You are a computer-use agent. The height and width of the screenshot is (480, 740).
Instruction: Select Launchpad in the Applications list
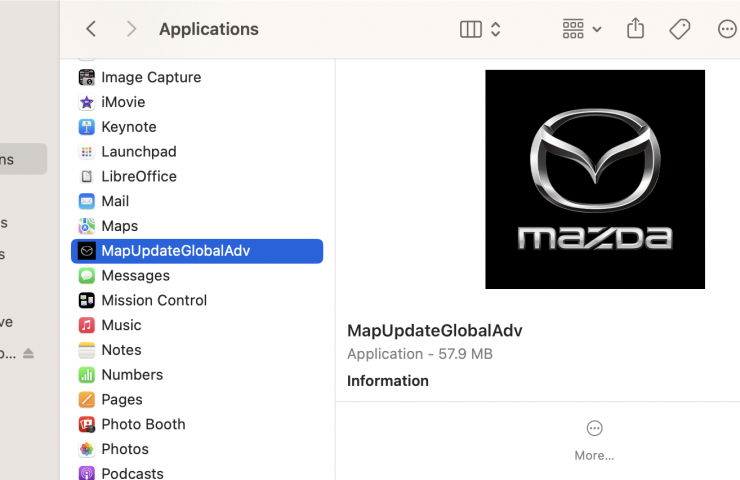pos(138,152)
